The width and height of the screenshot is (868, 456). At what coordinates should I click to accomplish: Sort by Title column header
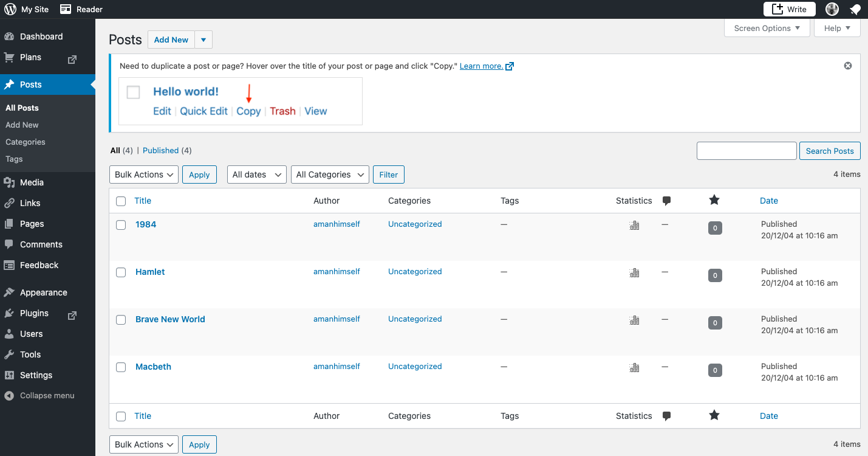click(143, 201)
